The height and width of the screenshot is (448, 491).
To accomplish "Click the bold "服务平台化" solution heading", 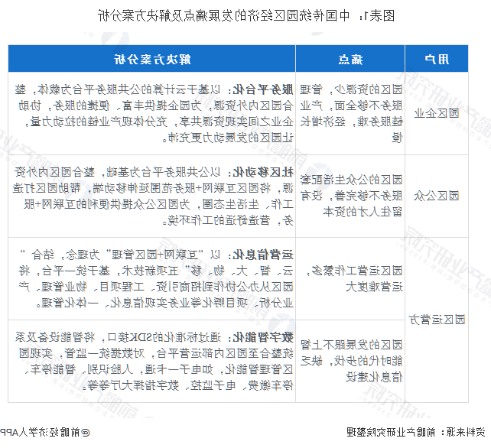I will tap(279, 87).
